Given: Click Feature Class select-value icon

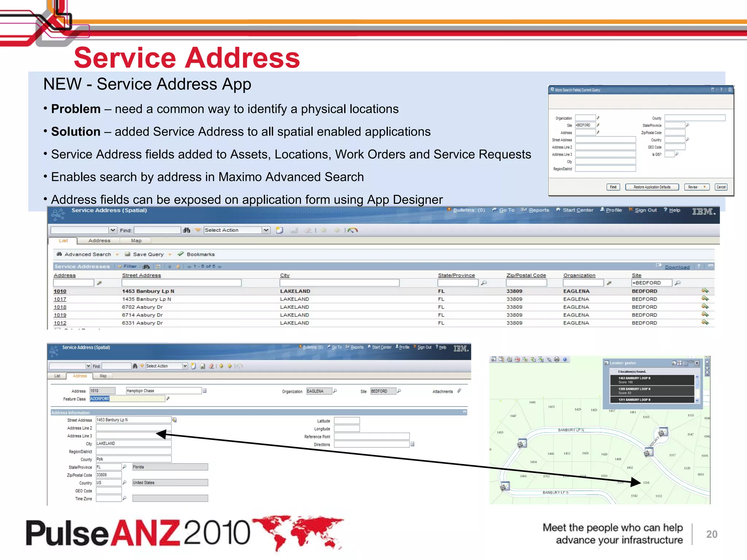Looking at the screenshot, I should 168,398.
